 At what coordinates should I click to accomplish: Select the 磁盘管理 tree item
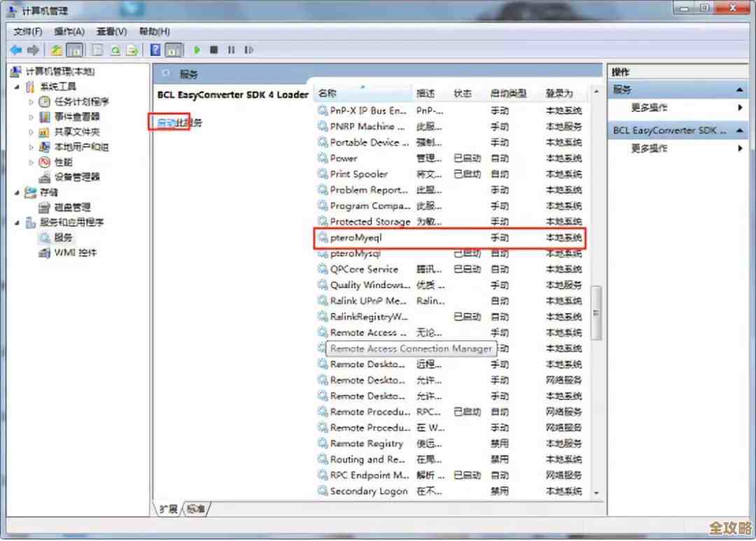tap(72, 207)
